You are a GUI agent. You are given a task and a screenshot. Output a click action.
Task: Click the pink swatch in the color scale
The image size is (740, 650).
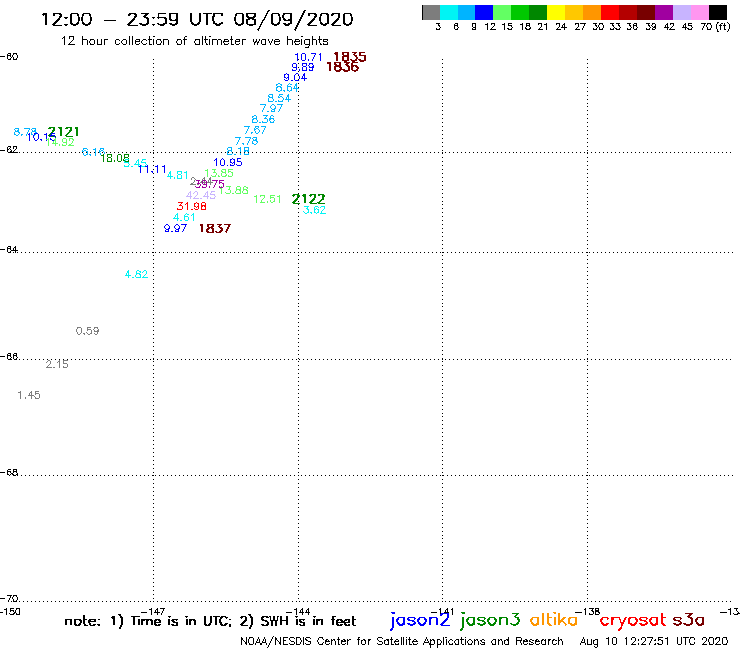click(x=700, y=12)
